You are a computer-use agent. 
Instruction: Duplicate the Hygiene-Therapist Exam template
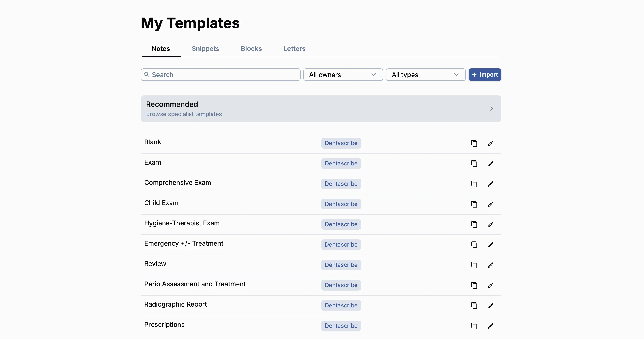[474, 224]
